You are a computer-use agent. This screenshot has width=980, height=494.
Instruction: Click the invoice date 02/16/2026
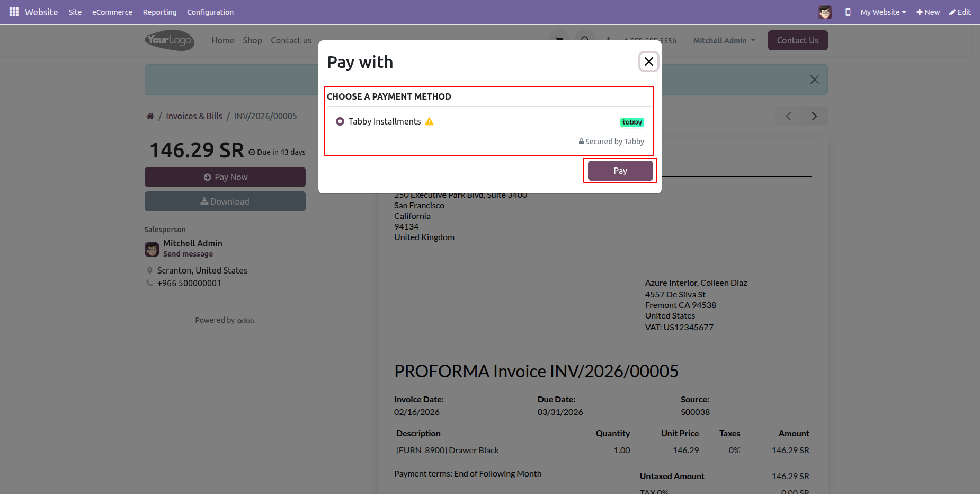click(417, 412)
